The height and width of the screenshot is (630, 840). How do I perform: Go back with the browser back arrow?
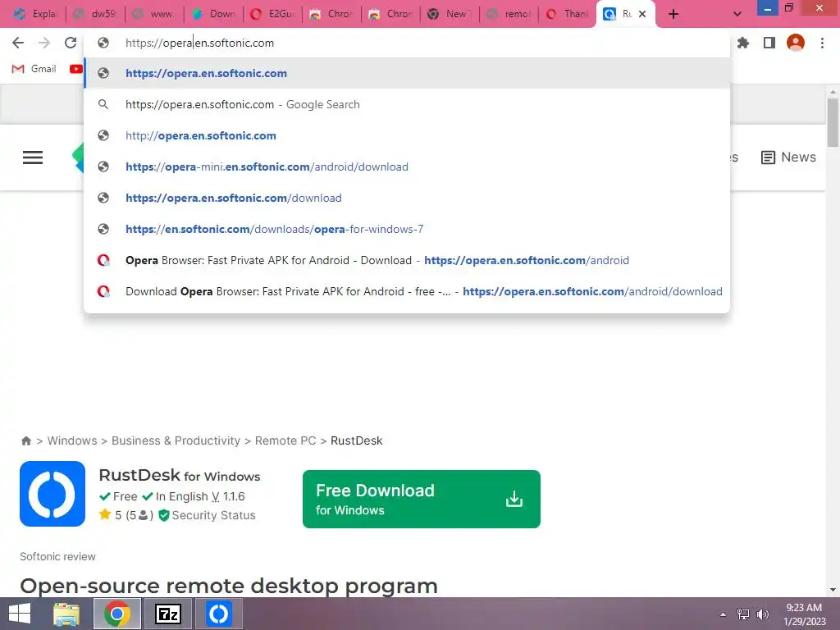pyautogui.click(x=18, y=43)
